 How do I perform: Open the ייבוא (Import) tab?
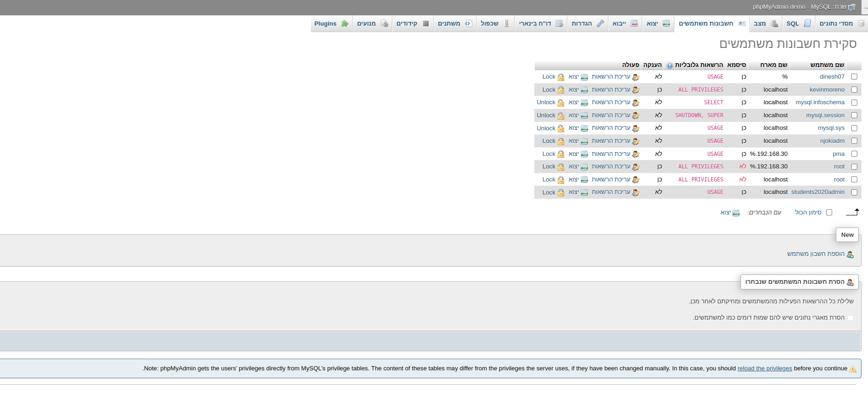pos(625,24)
